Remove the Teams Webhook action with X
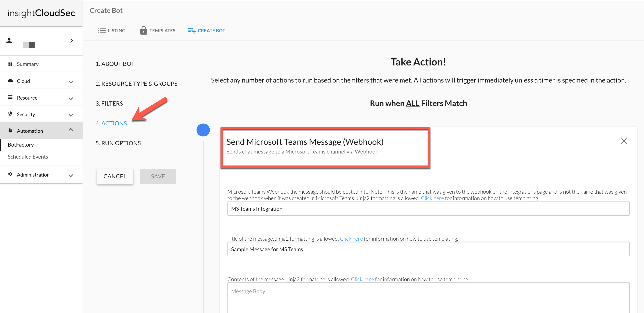The height and width of the screenshot is (313, 644). point(623,141)
